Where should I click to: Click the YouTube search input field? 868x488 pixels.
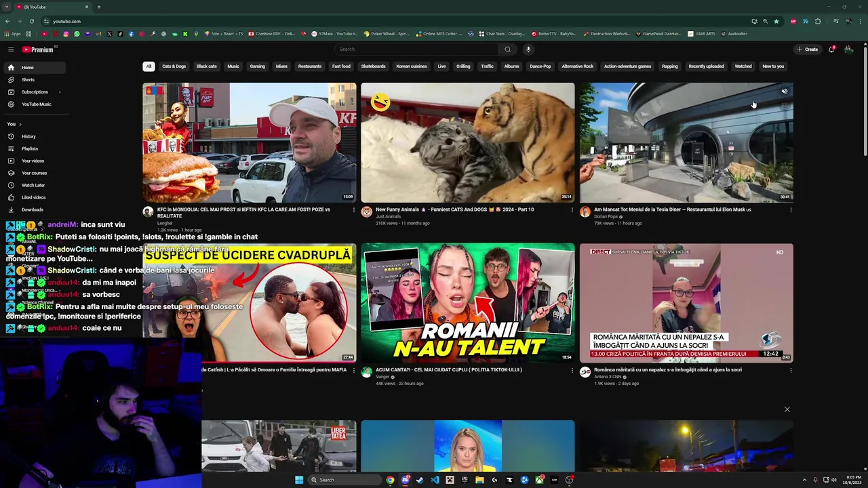(x=417, y=49)
